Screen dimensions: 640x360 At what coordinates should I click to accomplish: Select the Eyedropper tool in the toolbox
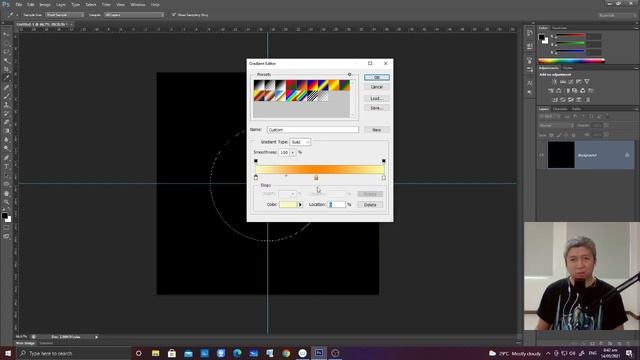(6, 78)
